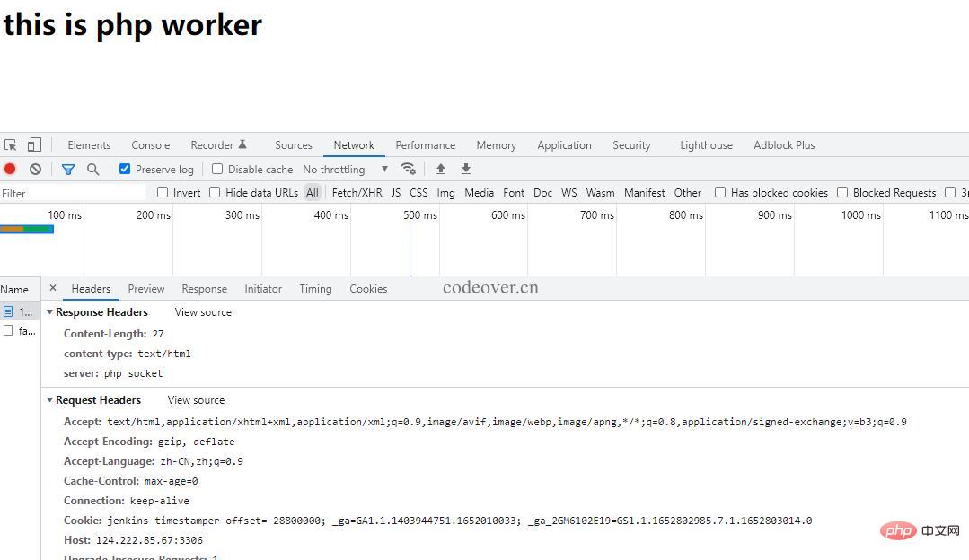Open the network search magnifier icon
This screenshot has width=969, height=560.
pyautogui.click(x=92, y=170)
